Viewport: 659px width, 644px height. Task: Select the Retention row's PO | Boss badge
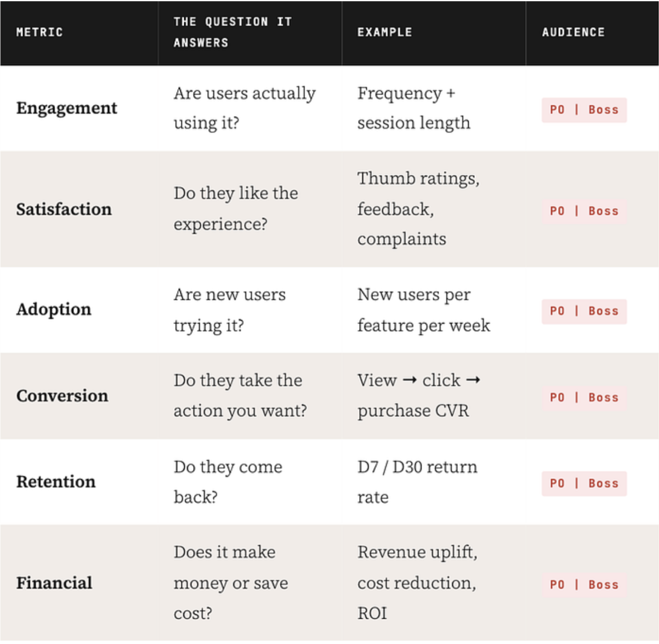(584, 483)
